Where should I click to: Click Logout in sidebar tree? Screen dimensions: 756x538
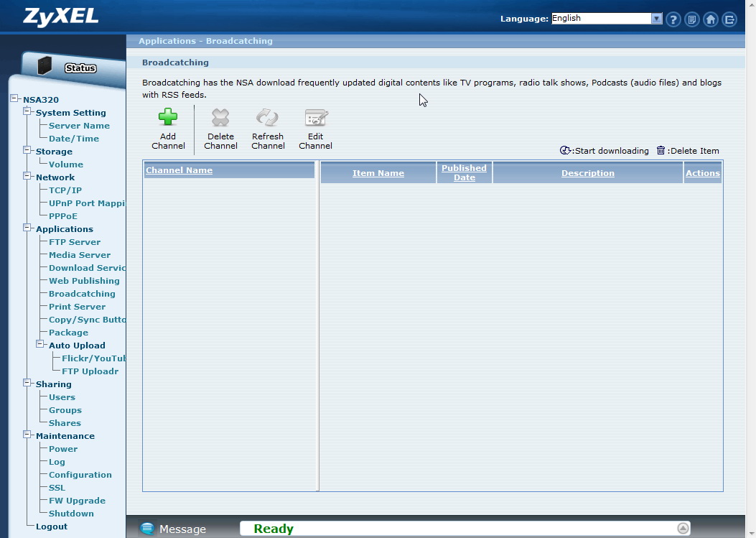pyautogui.click(x=52, y=527)
